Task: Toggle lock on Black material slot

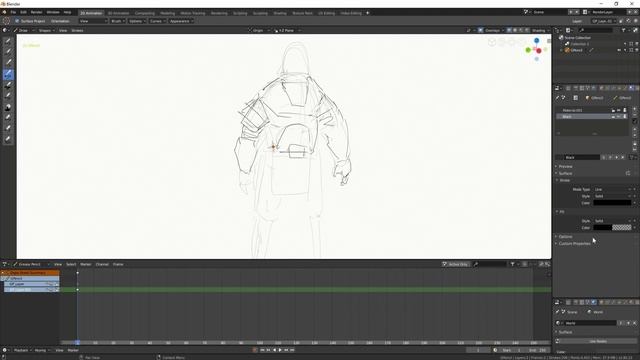Action: [613, 117]
